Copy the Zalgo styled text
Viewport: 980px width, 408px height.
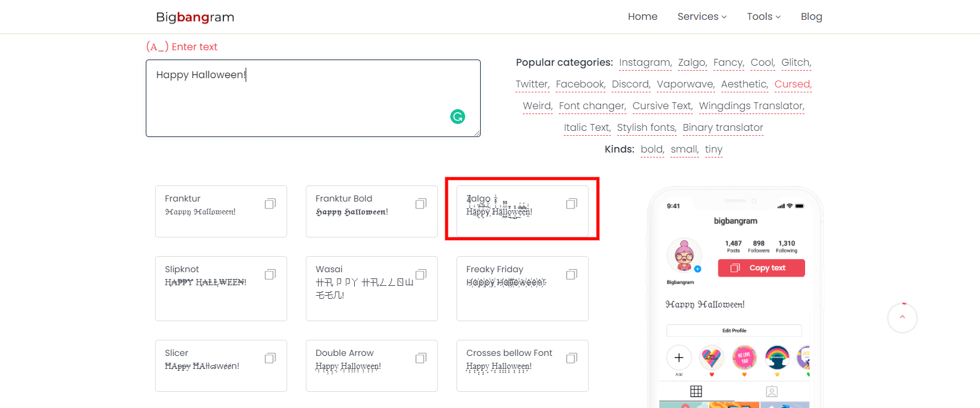click(572, 204)
